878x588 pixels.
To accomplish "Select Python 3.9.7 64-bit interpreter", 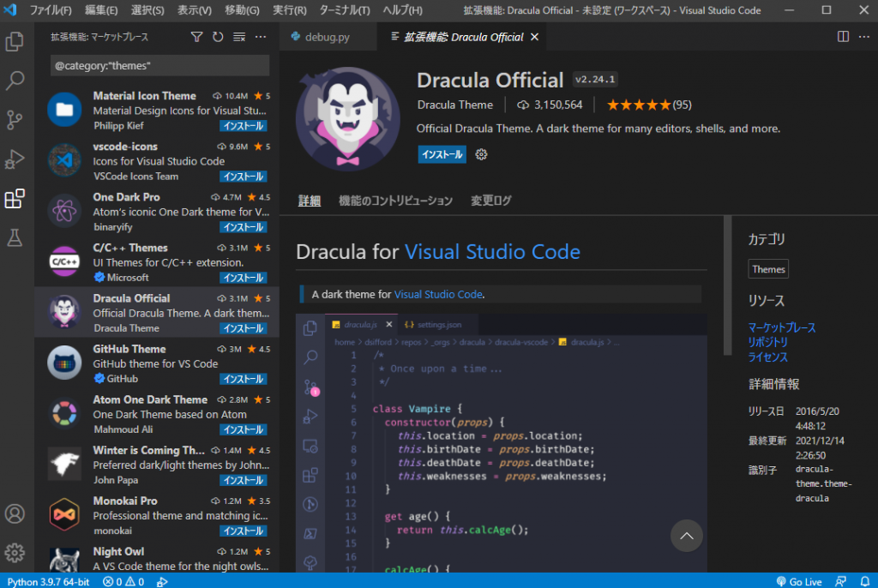I will tap(48, 581).
